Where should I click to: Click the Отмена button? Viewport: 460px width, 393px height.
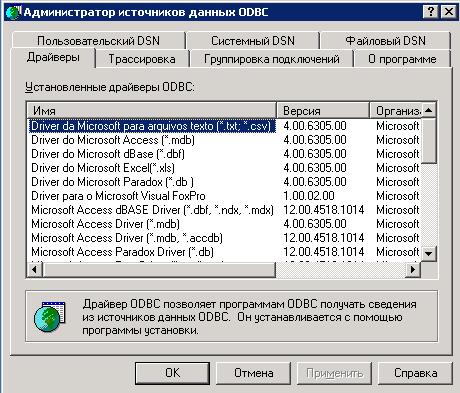click(254, 373)
